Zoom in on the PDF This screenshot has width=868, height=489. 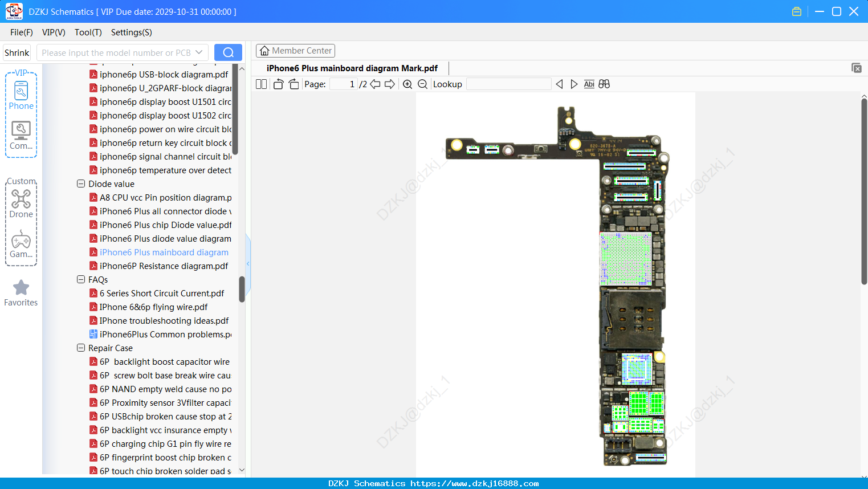(407, 84)
